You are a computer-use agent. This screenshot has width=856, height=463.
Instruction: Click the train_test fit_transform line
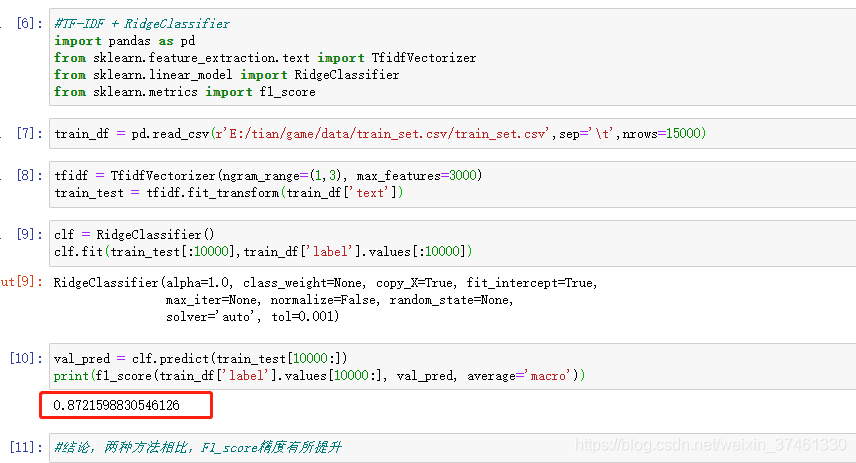coord(229,193)
